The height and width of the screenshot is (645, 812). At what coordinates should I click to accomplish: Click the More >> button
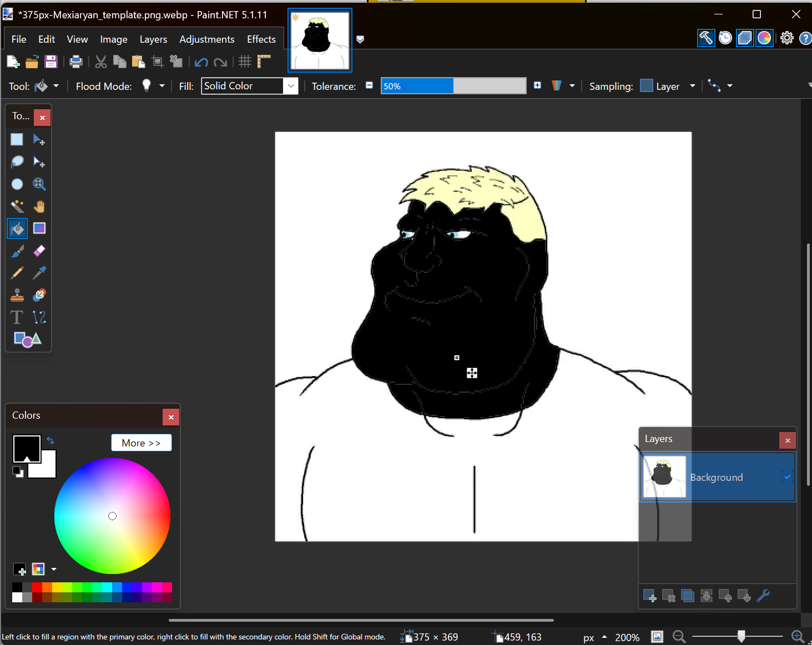coord(141,443)
